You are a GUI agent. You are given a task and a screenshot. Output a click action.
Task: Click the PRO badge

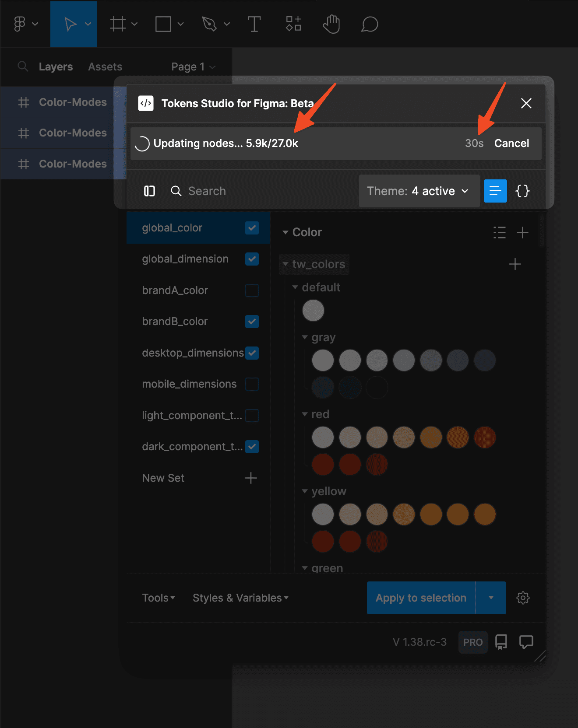click(x=473, y=642)
